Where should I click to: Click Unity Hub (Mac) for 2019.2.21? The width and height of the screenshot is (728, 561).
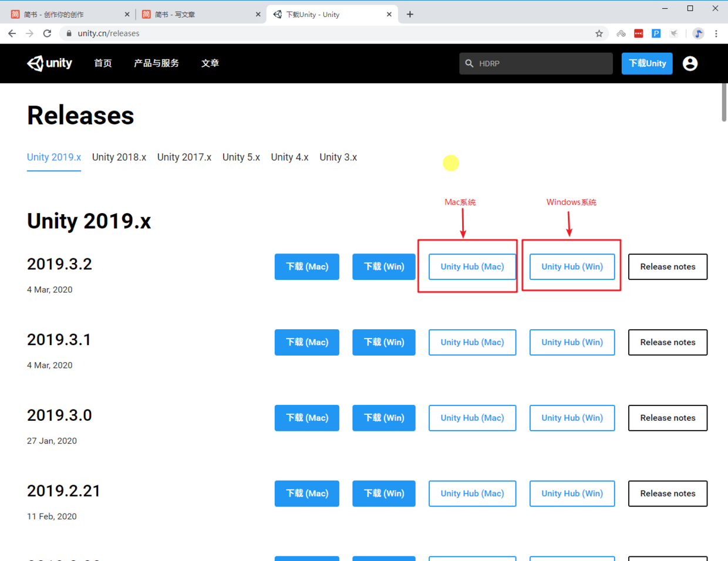tap(473, 494)
